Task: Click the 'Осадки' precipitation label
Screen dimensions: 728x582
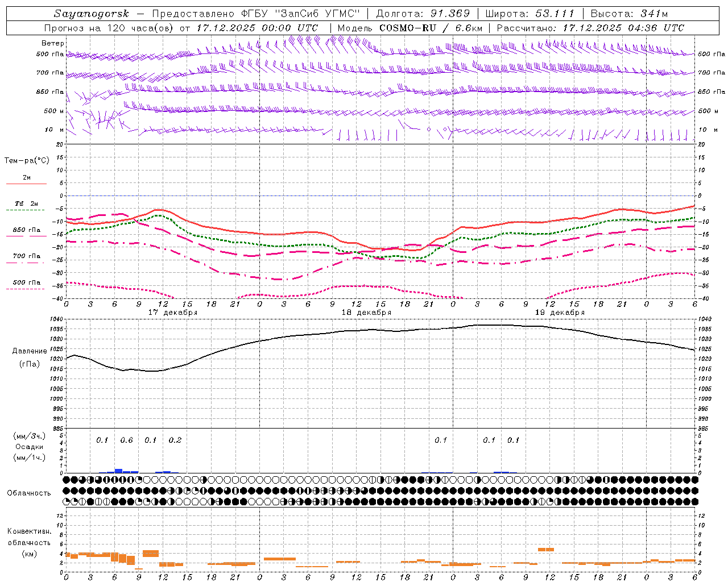Action: 30,447
